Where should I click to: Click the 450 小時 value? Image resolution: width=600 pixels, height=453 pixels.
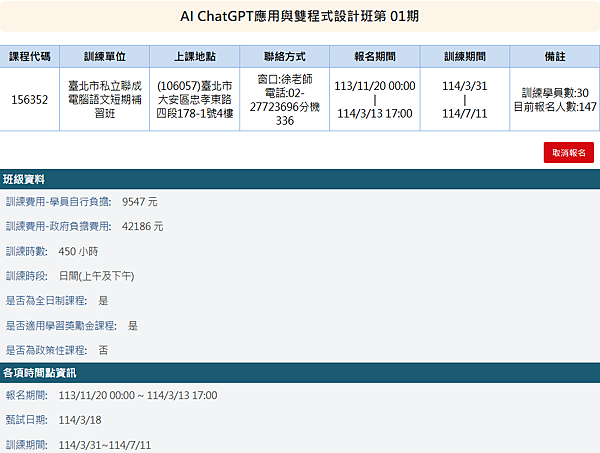click(x=78, y=251)
